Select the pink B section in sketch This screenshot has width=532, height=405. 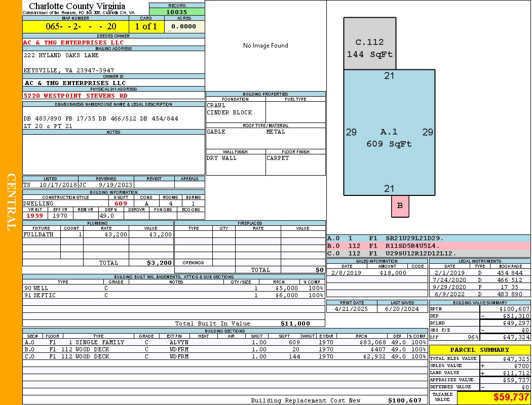(400, 206)
